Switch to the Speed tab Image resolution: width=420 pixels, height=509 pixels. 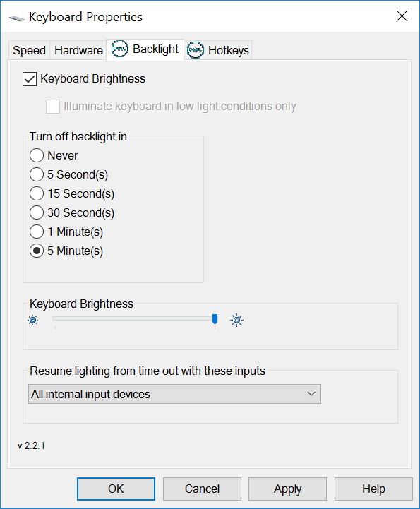[x=29, y=50]
